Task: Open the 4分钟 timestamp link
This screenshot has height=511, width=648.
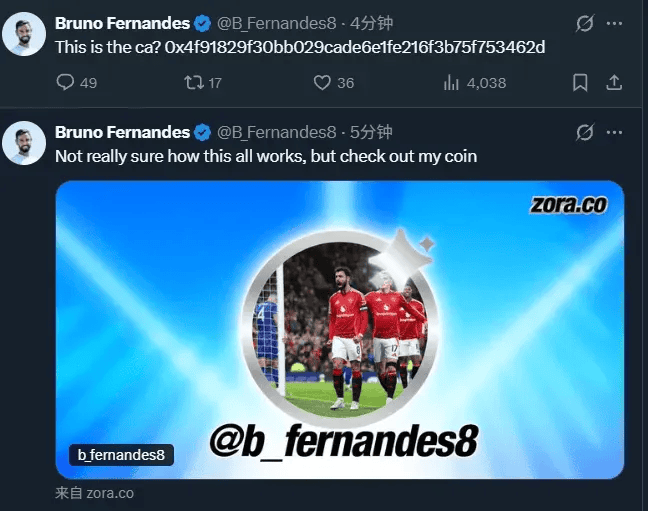Action: coord(371,24)
